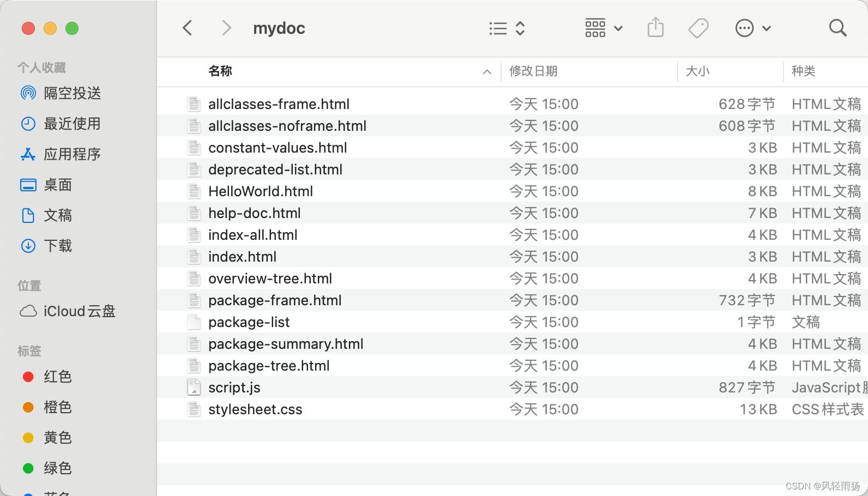Click the download icon beside 下载
Screen dimensions: 868x496
(x=28, y=246)
